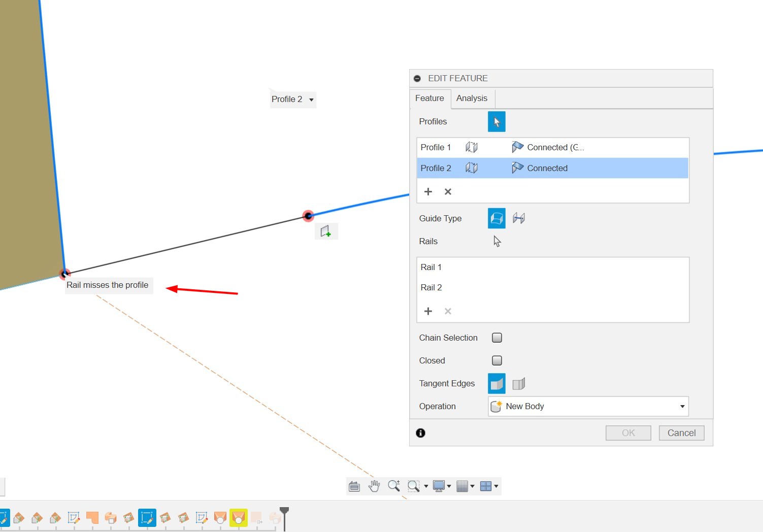Open Profile 1 Connected condition flag
The height and width of the screenshot is (532, 763).
click(x=517, y=147)
